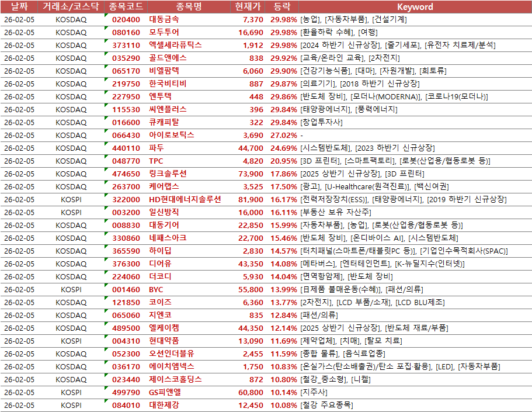Viewport: 532px width, 412px height.
Task: Select the 지엔코 stock name
Action: 160,315
